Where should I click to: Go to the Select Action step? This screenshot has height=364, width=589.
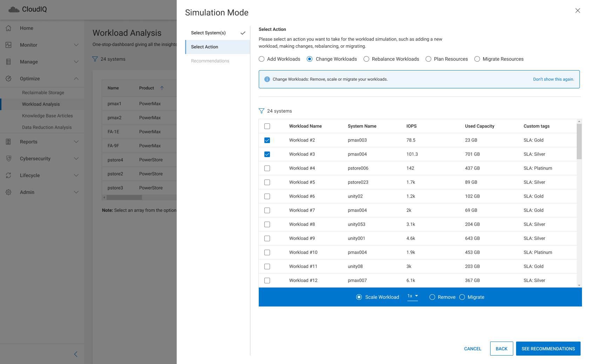[217, 47]
